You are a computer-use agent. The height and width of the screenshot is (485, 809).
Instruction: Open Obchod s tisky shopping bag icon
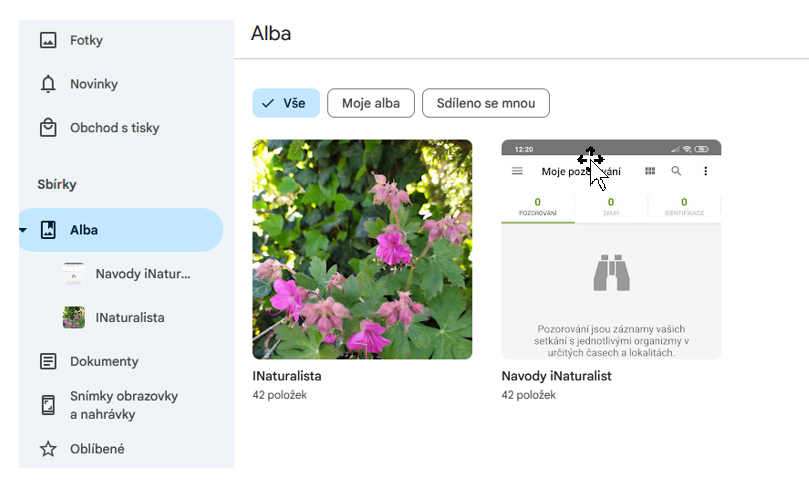coord(48,128)
